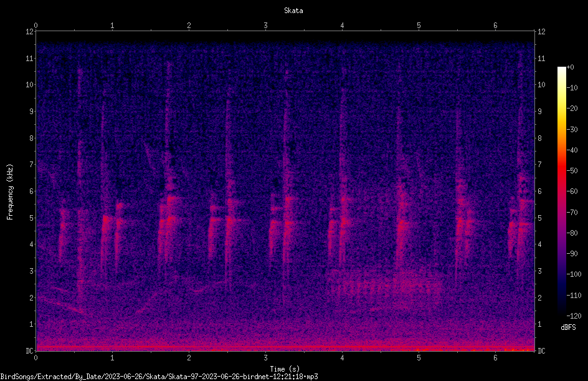Viewport: 588px width, 381px height.
Task: Click the -110 color scale label
Action: click(x=574, y=296)
